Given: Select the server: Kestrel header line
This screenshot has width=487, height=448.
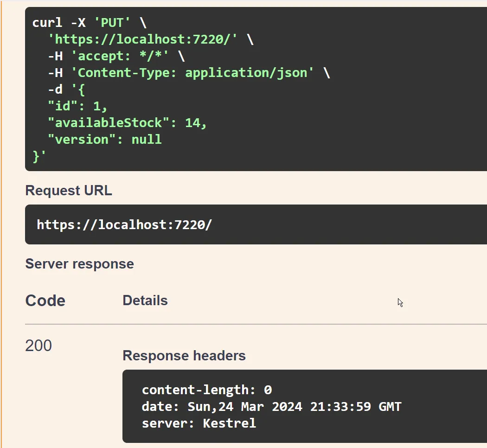Looking at the screenshot, I should pyautogui.click(x=199, y=423).
